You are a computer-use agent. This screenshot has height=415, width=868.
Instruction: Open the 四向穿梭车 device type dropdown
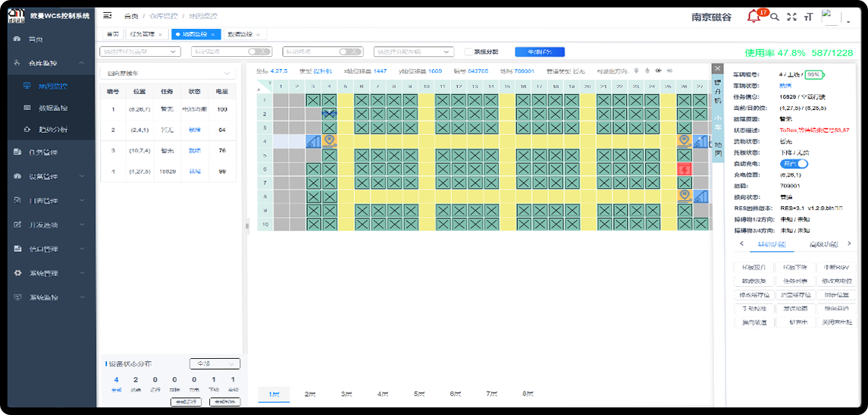coord(168,73)
